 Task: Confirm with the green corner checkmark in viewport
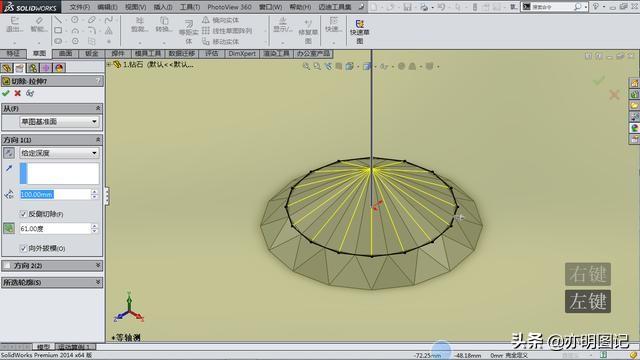coord(599,80)
